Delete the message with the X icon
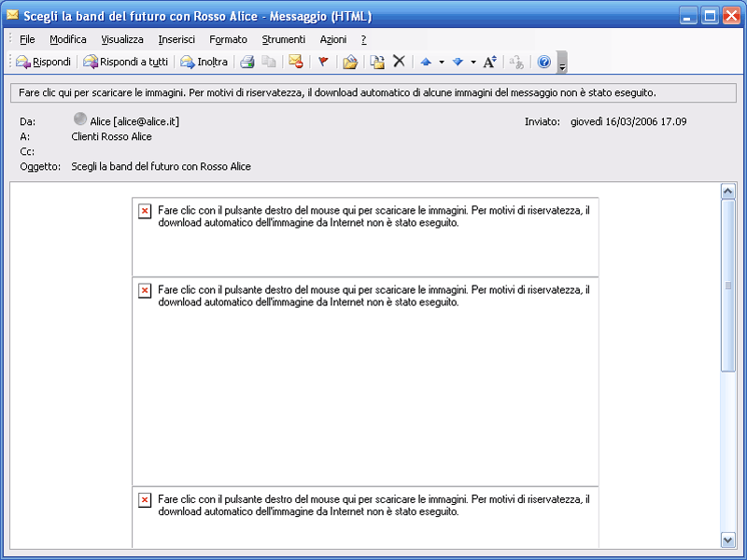This screenshot has height=560, width=747. [399, 62]
